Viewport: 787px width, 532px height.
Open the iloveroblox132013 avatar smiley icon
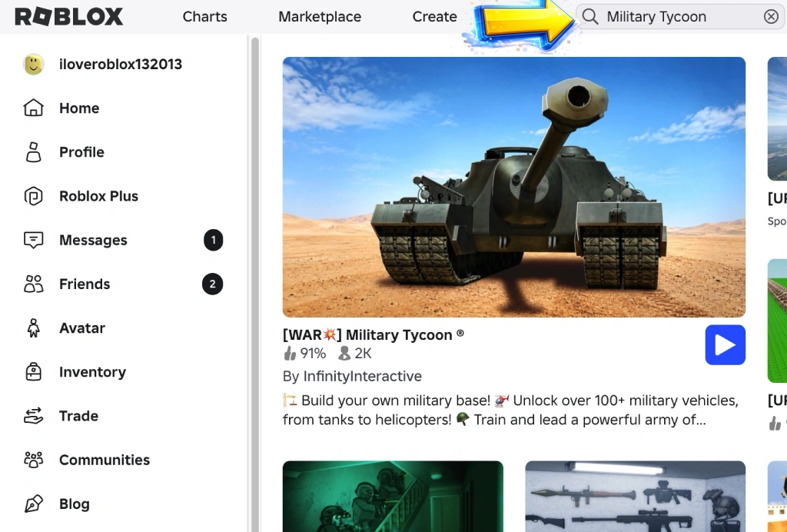click(x=34, y=65)
